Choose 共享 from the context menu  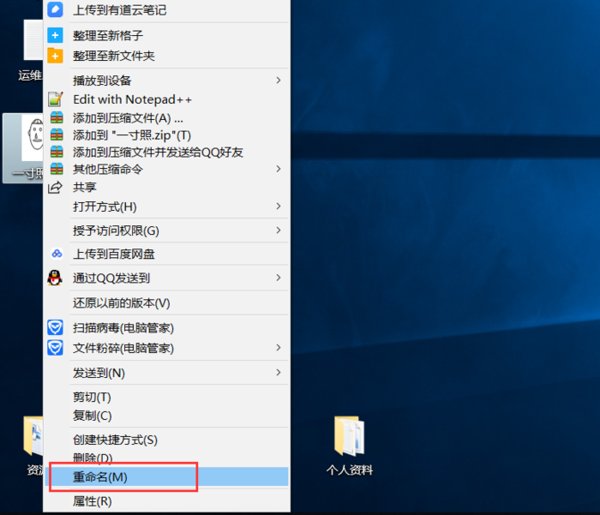pyautogui.click(x=166, y=187)
